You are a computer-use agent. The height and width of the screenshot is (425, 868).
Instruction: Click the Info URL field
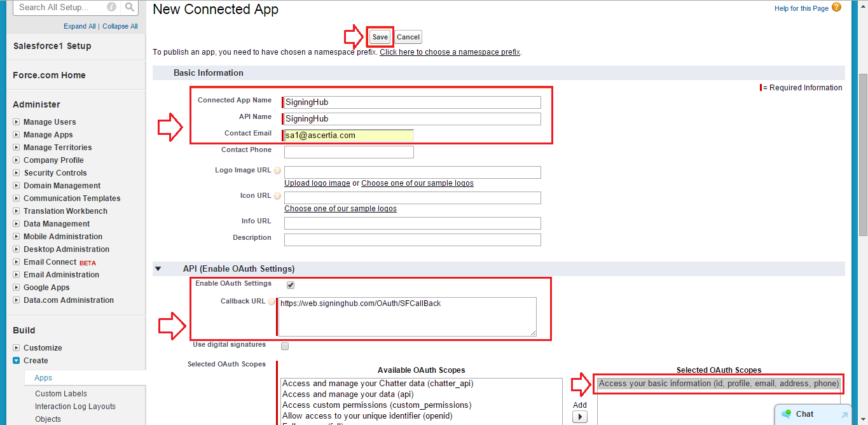pos(413,223)
